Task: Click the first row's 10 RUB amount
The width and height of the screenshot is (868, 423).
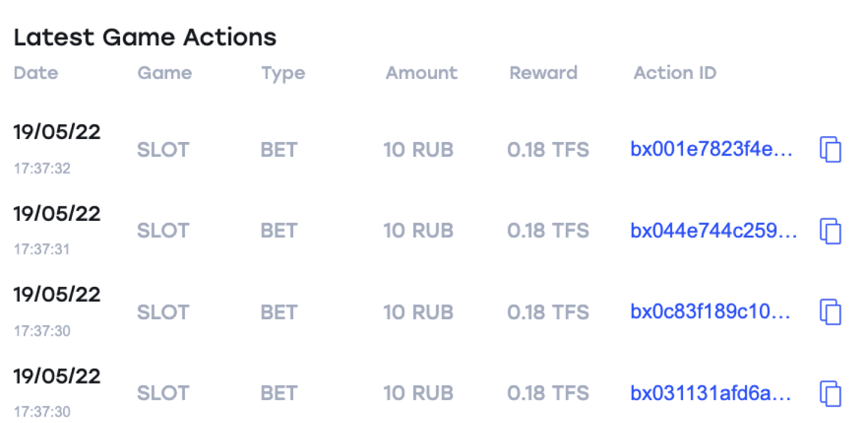Action: [419, 150]
